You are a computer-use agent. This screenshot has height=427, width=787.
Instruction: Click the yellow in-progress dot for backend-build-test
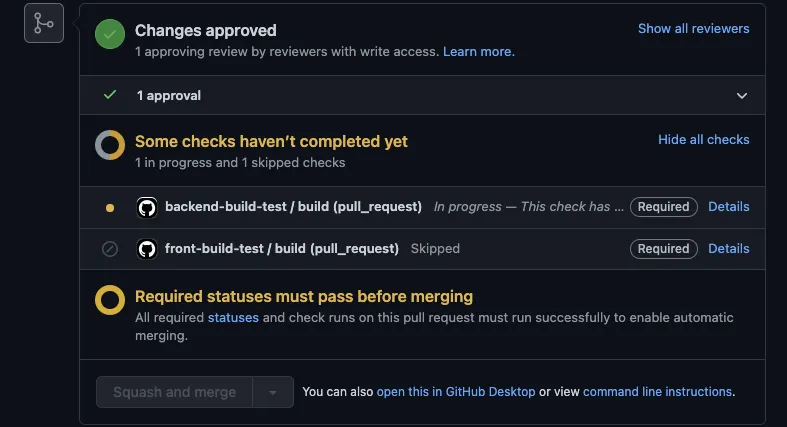[110, 208]
